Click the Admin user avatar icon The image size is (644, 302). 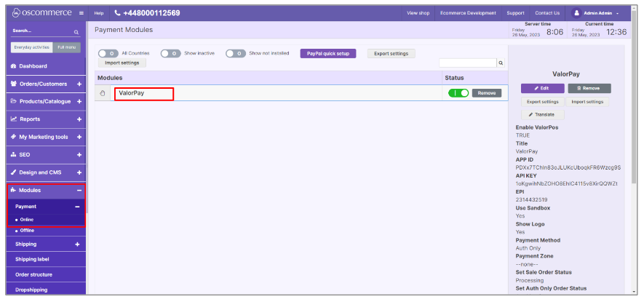(x=576, y=13)
